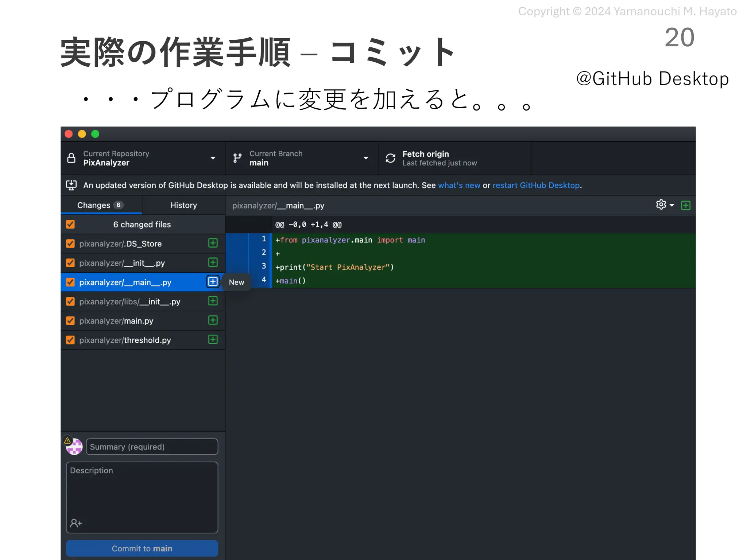Select pixanalyzer/main.py file row
Screen dimensions: 747x560
[x=143, y=321]
